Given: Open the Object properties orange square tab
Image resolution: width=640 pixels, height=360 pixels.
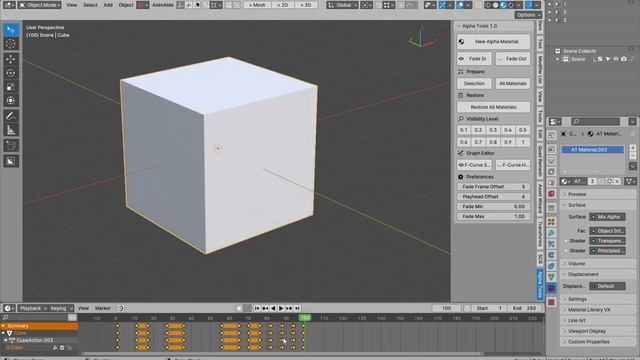Looking at the screenshot, I should (x=551, y=222).
